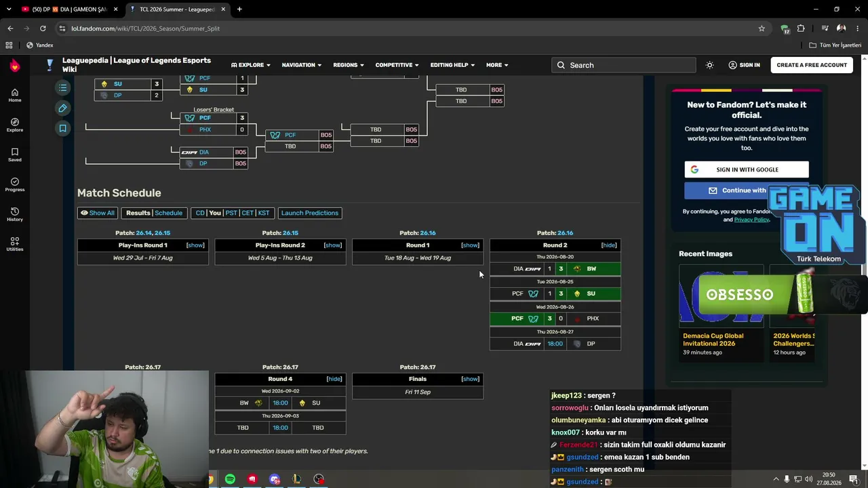
Task: Click the bookmark icon in left rail
Action: (62, 128)
